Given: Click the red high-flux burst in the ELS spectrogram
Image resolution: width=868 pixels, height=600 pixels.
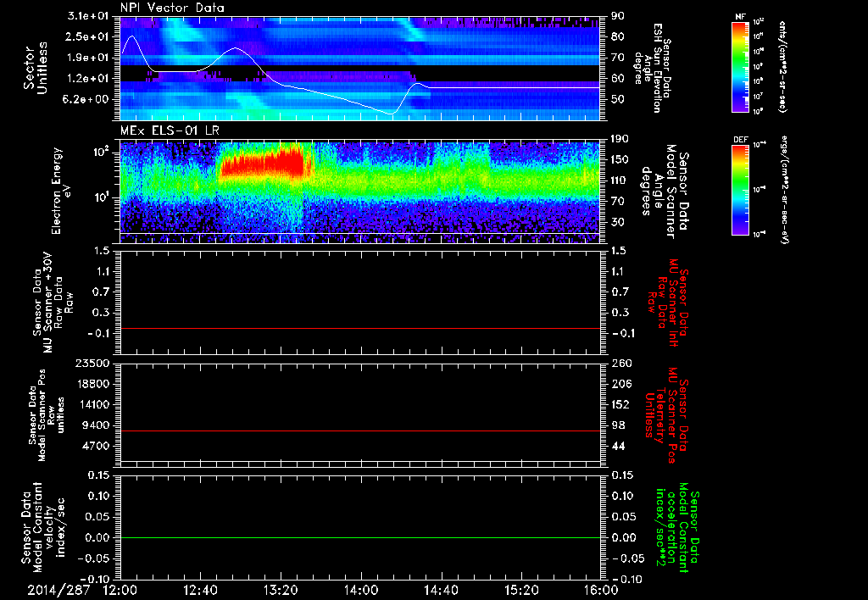Looking at the screenshot, I should click(263, 164).
